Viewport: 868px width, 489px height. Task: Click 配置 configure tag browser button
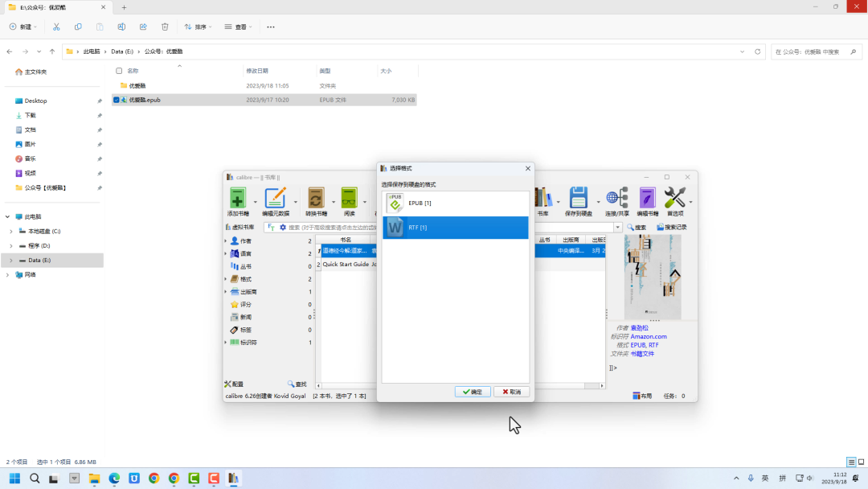coord(234,384)
